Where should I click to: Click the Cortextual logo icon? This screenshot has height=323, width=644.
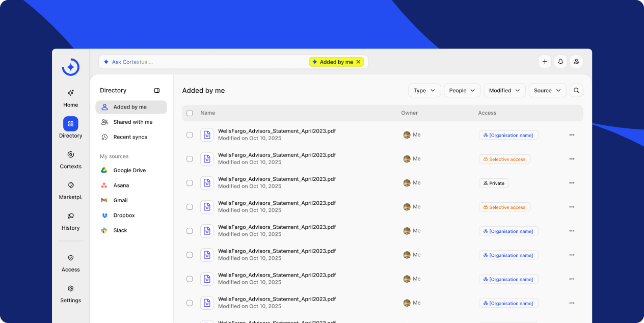(71, 67)
